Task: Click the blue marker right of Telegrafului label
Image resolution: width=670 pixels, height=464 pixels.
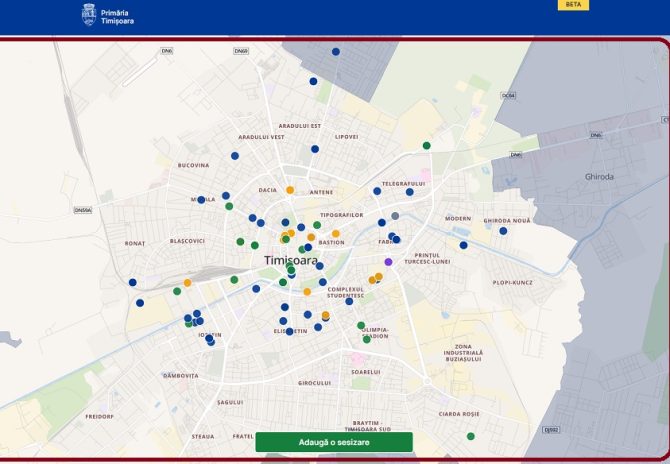Action: (x=409, y=192)
